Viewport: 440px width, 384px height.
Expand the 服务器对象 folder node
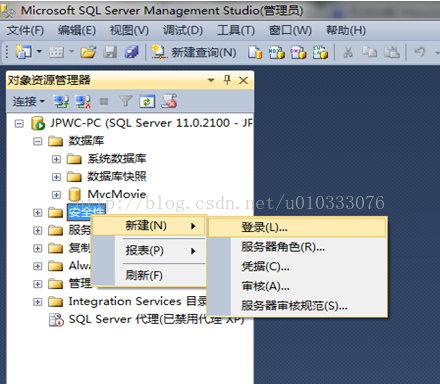coord(38,230)
